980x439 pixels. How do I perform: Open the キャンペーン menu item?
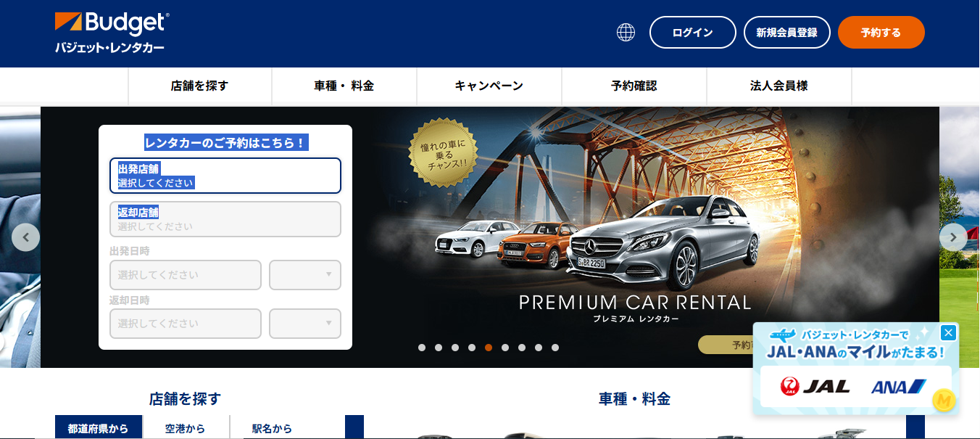(489, 86)
